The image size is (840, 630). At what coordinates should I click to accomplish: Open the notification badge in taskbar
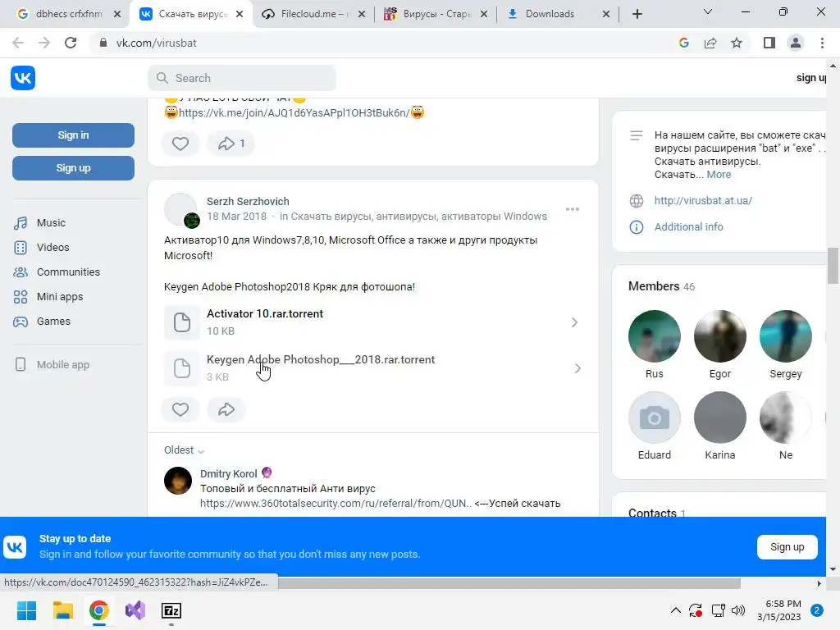[x=817, y=610]
